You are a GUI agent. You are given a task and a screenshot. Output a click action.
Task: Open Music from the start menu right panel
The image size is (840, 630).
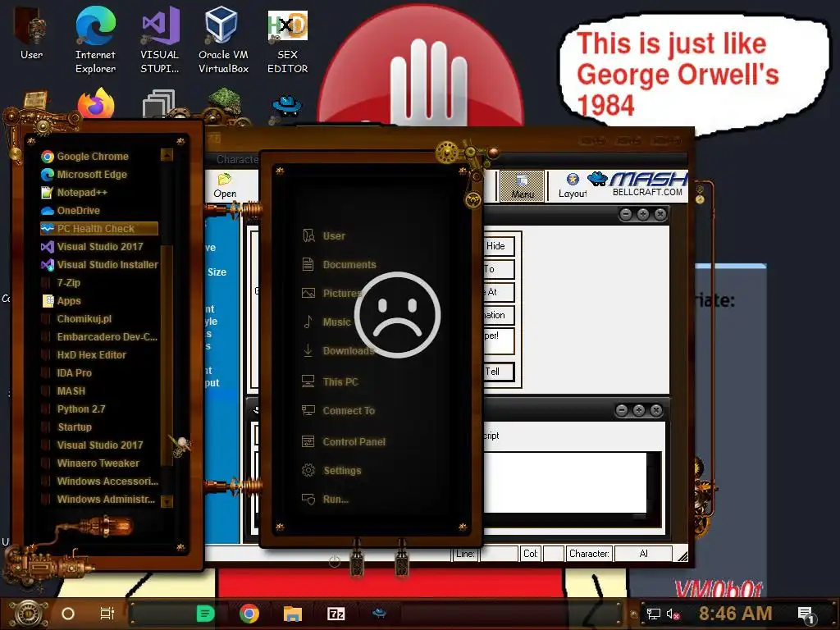tap(326, 322)
